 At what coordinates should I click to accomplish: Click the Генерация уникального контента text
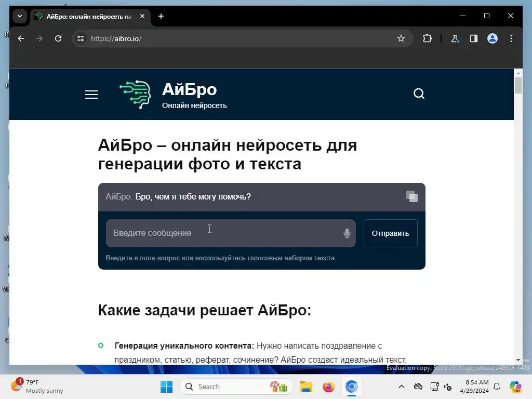click(x=184, y=345)
